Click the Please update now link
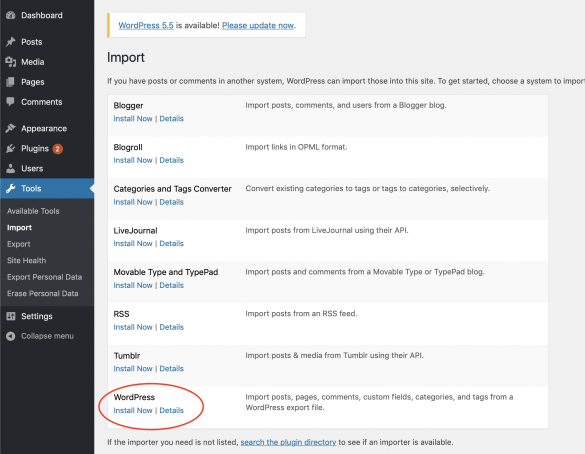 click(x=258, y=25)
